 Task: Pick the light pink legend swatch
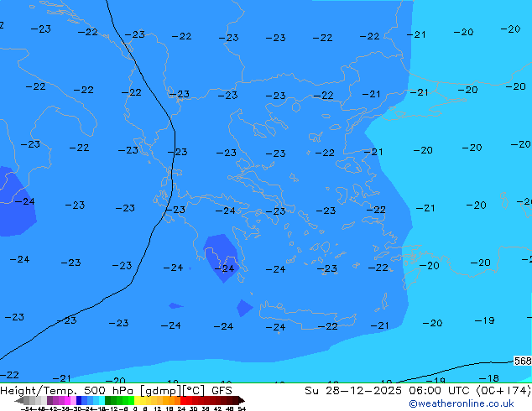(x=73, y=400)
